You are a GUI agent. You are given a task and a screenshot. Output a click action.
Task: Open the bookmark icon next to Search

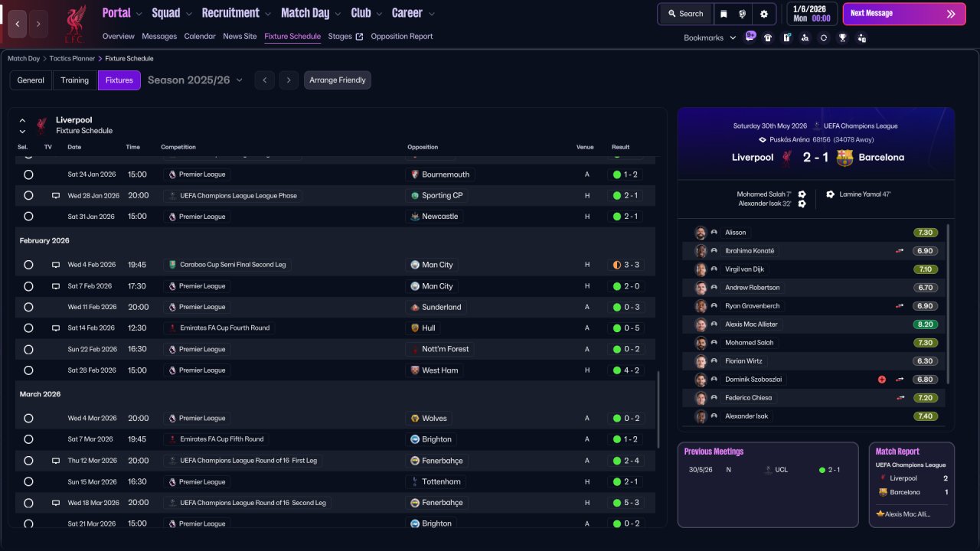point(724,14)
